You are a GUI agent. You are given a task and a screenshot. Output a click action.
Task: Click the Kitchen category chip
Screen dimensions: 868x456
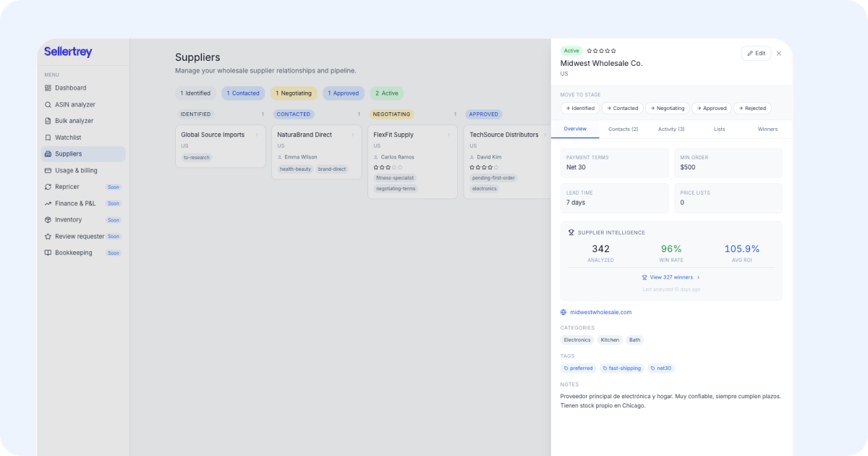(x=610, y=339)
